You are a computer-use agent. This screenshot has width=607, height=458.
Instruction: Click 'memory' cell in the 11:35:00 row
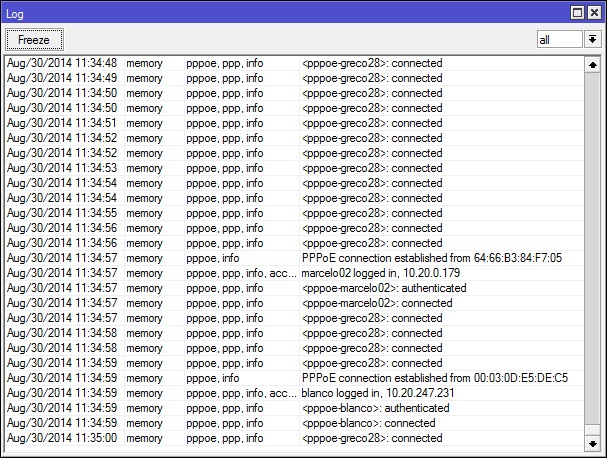pos(144,438)
